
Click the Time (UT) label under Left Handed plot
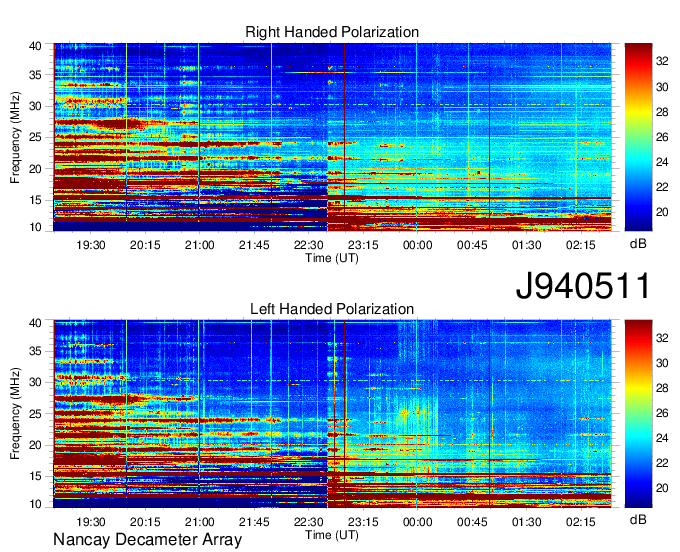tap(332, 535)
